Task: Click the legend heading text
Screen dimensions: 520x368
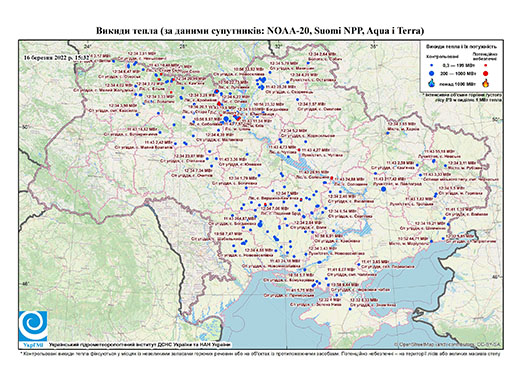Action: 462,46
